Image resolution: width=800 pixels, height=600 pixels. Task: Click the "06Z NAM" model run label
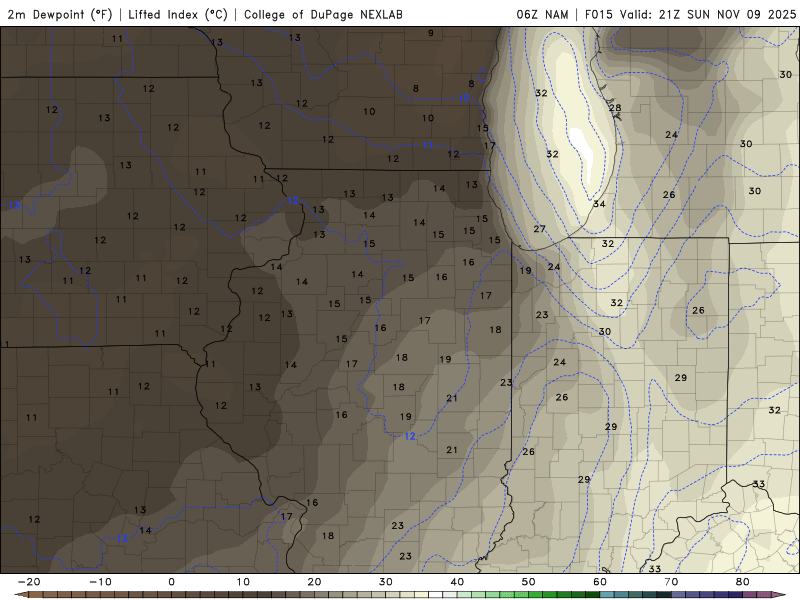542,14
